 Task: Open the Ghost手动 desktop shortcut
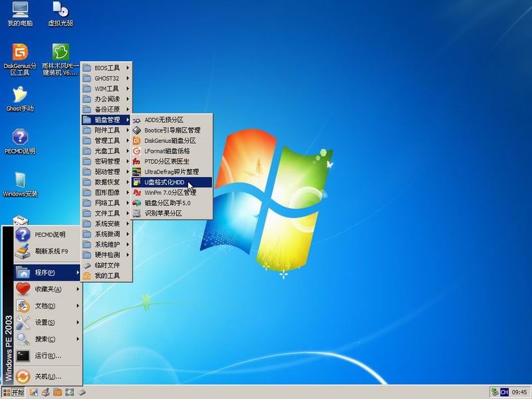pos(20,95)
